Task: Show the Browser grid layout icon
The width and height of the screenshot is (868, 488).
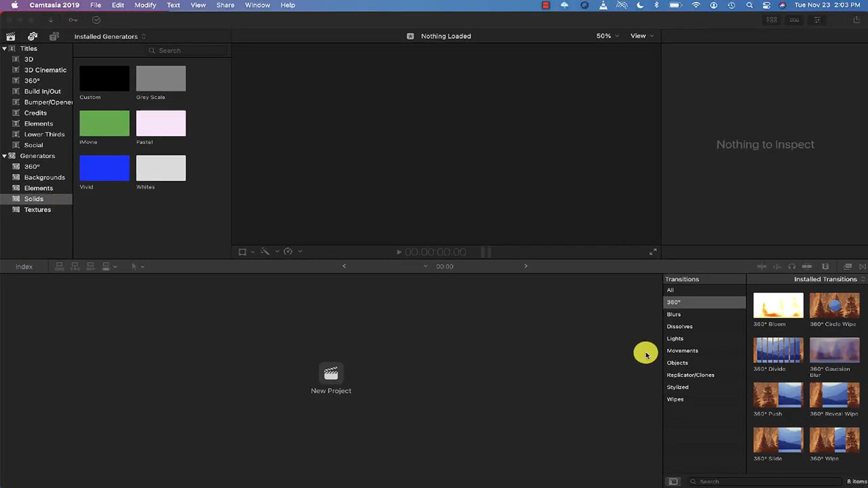Action: (772, 20)
